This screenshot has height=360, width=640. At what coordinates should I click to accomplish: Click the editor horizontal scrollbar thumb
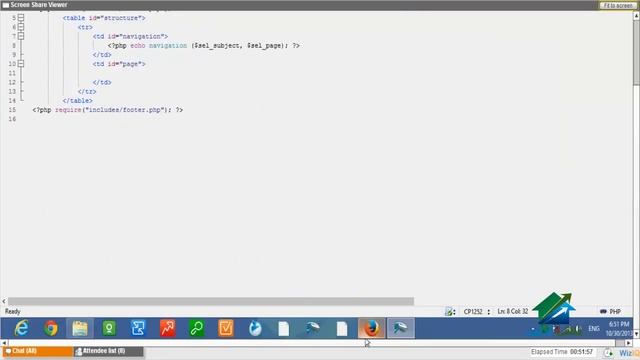click(211, 301)
